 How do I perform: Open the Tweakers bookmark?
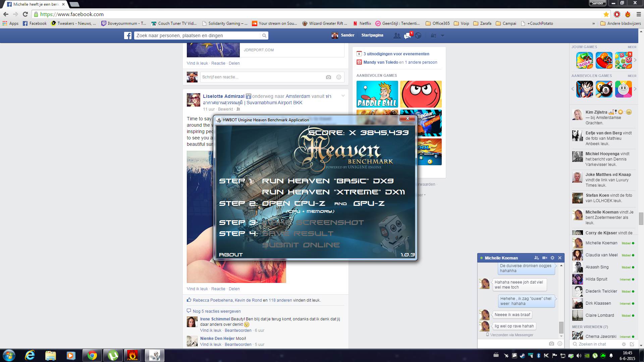(x=73, y=23)
